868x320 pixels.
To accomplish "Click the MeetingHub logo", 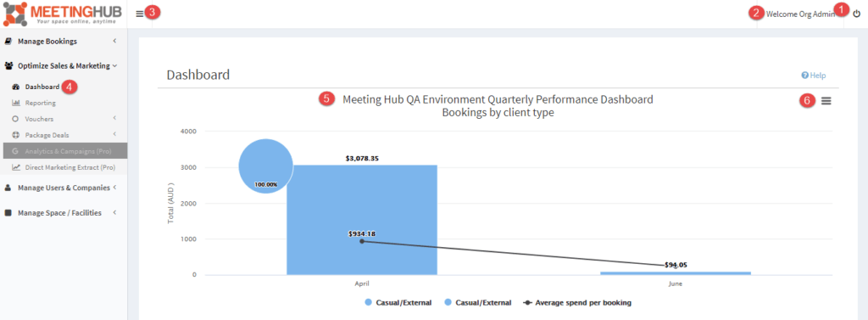I will tap(62, 14).
